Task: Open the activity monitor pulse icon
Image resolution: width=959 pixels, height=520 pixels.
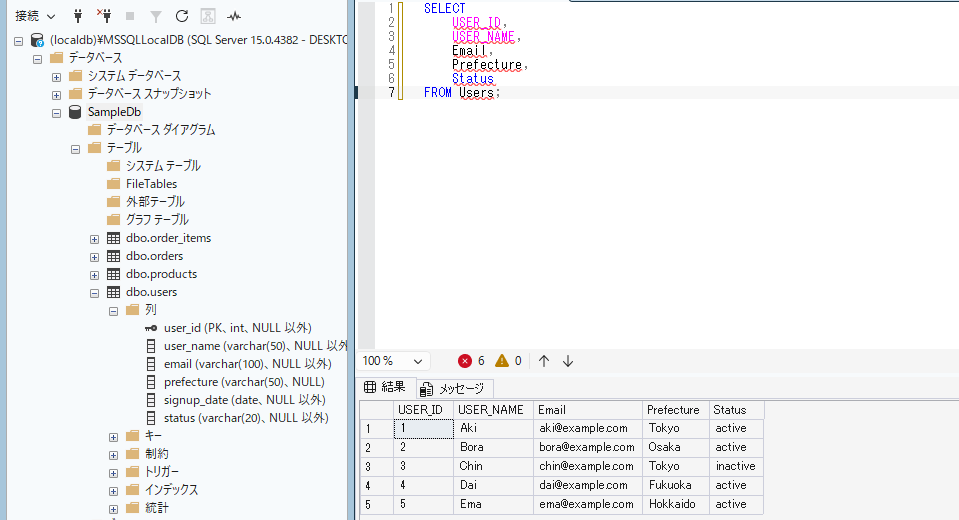Action: (234, 17)
